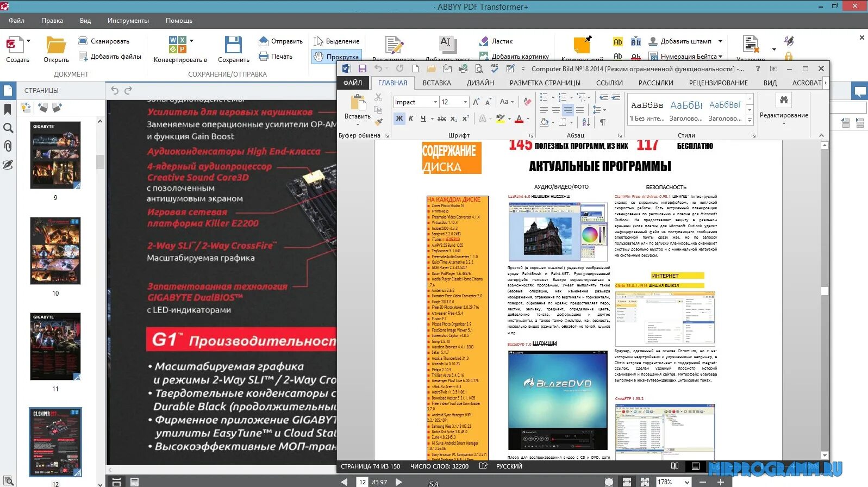
Task: Toggle italic К in Word
Action: 411,118
